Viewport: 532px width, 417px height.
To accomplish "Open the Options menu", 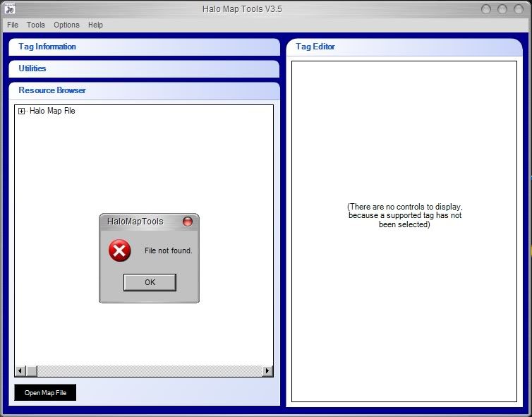I will click(66, 25).
